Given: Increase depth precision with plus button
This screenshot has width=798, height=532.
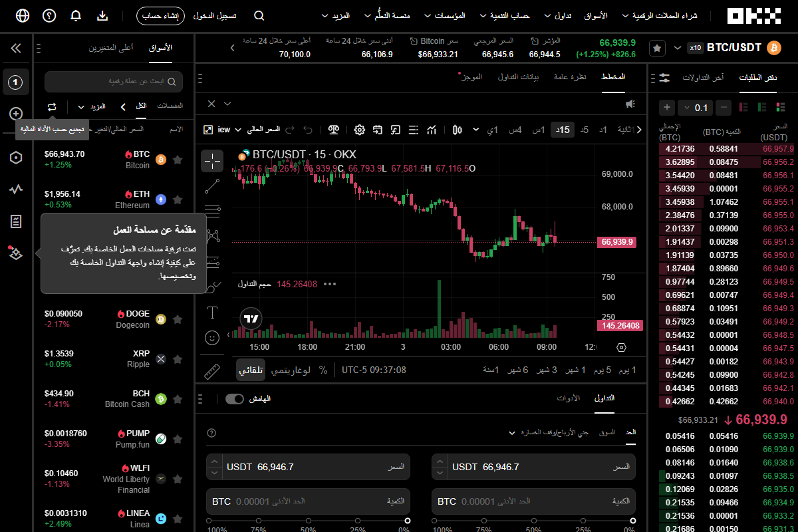Looking at the screenshot, I should click(x=667, y=107).
